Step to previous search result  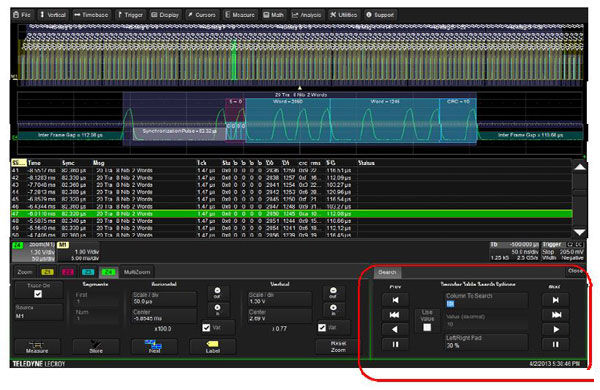395,330
